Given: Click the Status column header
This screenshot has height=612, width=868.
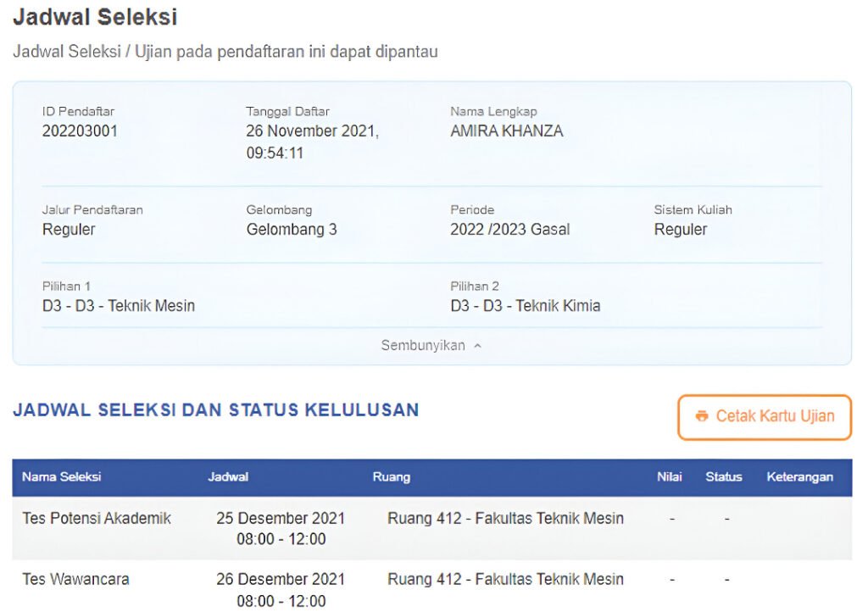Looking at the screenshot, I should [723, 477].
